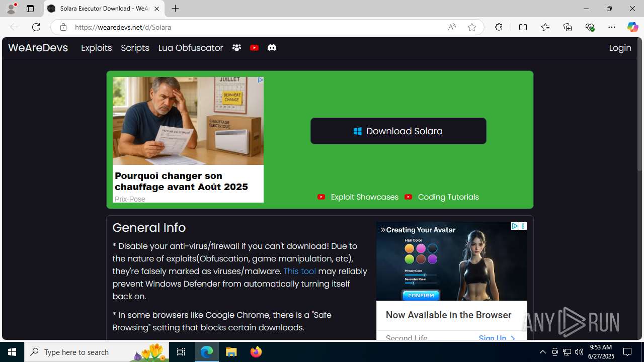Open the volume control in system tray
This screenshot has width=644, height=362.
pos(579,352)
